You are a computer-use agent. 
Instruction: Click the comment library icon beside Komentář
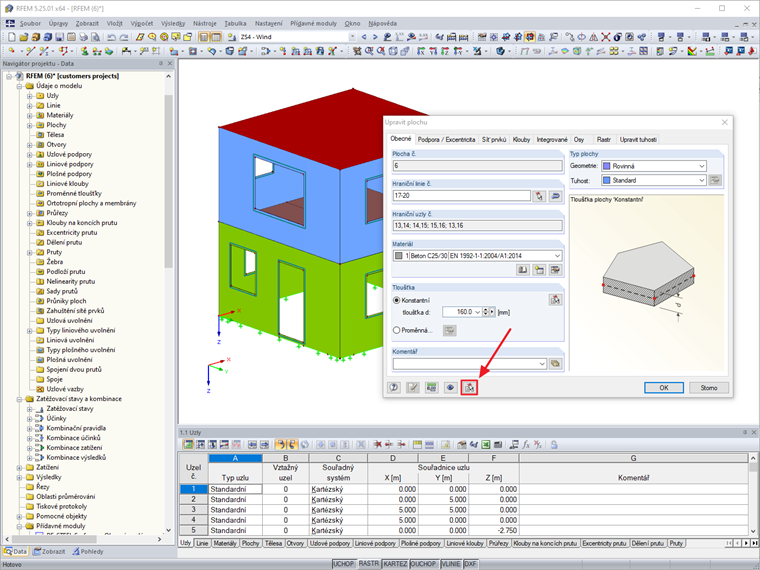[x=555, y=364]
